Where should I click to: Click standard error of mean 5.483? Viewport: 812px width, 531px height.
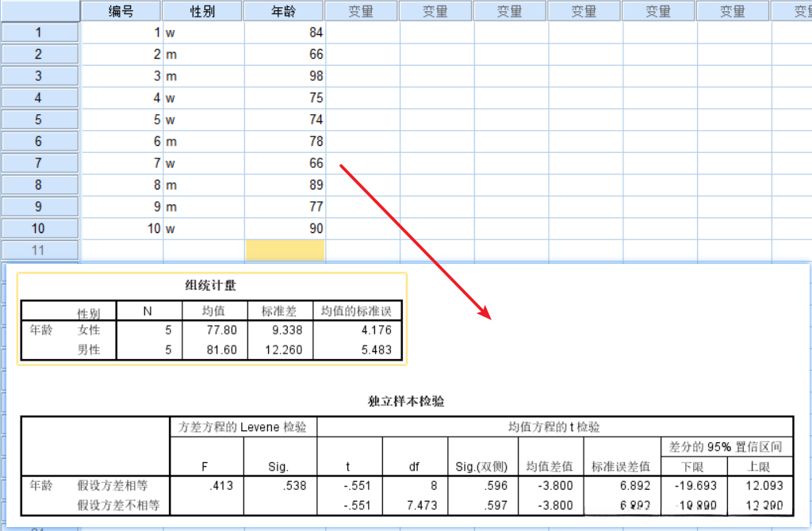pyautogui.click(x=377, y=350)
